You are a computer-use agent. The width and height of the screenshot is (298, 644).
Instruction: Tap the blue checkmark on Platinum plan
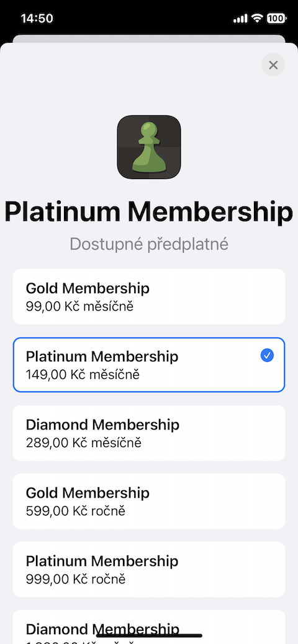click(x=267, y=356)
